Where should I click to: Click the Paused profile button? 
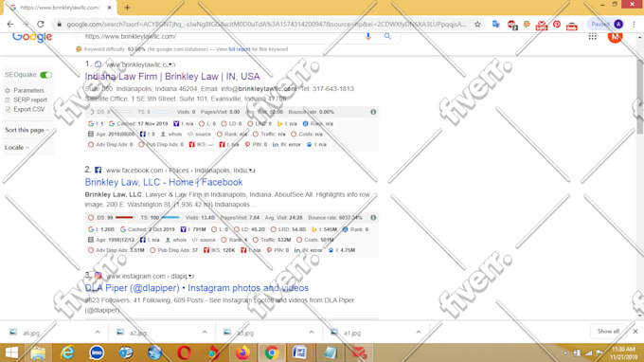607,25
